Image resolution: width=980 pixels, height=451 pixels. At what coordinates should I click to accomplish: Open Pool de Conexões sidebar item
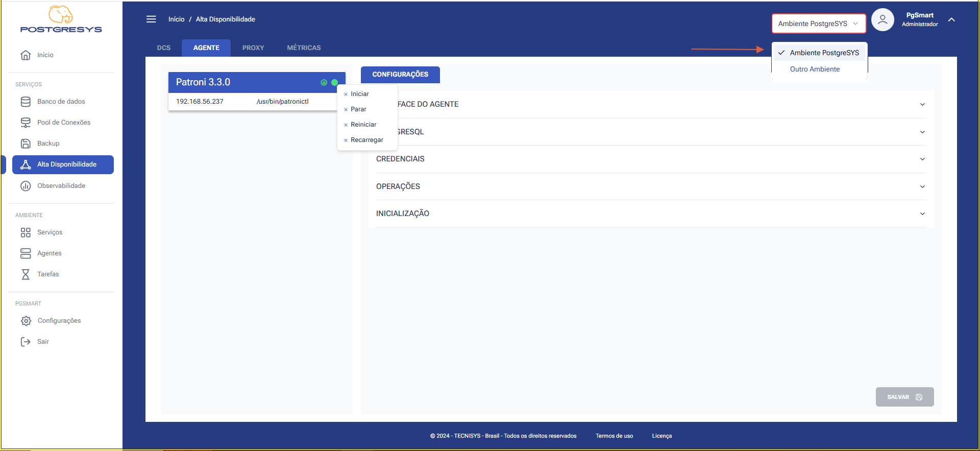click(x=63, y=123)
